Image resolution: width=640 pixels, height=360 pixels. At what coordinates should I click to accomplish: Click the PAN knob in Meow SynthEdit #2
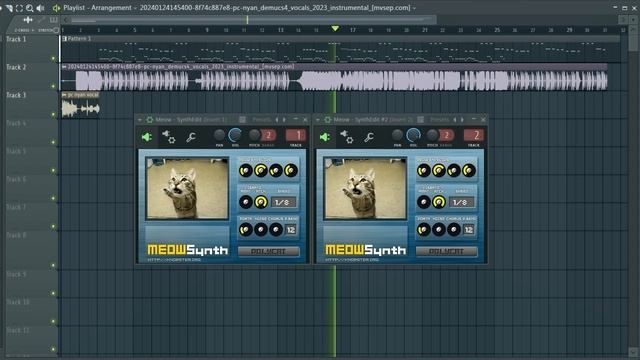[397, 135]
